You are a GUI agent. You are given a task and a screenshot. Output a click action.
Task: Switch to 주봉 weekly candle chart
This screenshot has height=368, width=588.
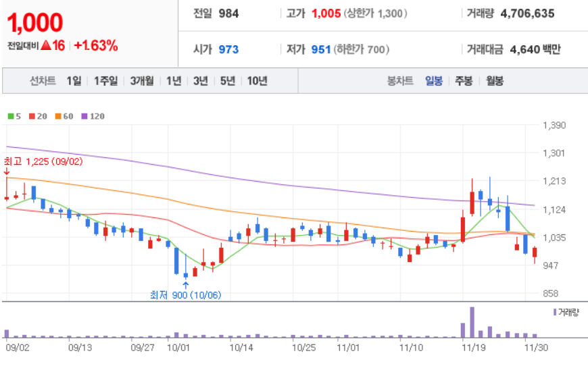pos(464,80)
